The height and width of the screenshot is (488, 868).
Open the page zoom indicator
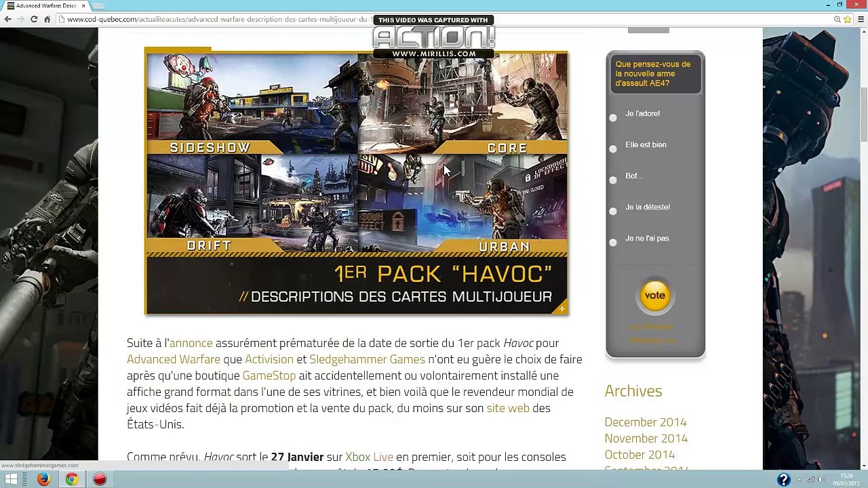(837, 19)
